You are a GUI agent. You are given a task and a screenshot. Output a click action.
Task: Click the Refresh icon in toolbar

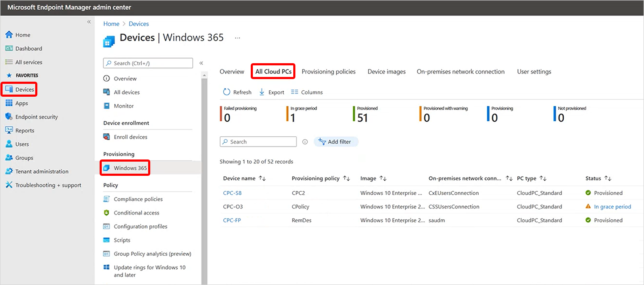[x=227, y=92]
